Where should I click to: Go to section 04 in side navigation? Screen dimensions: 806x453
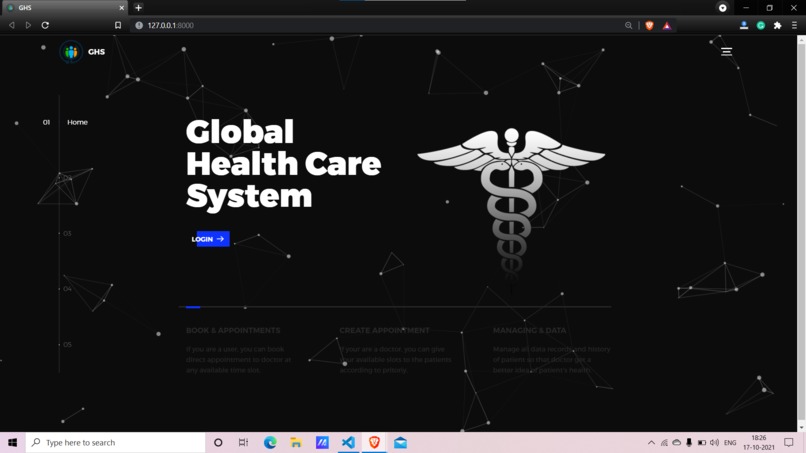tap(67, 289)
